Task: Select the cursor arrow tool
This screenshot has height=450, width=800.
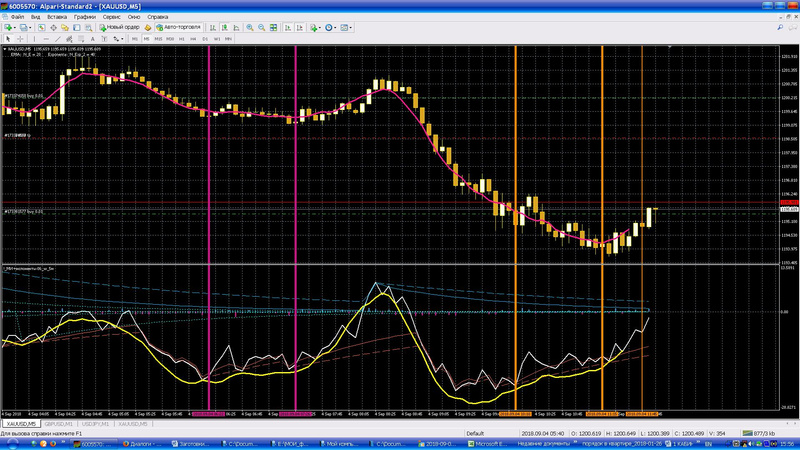Action: point(9,39)
